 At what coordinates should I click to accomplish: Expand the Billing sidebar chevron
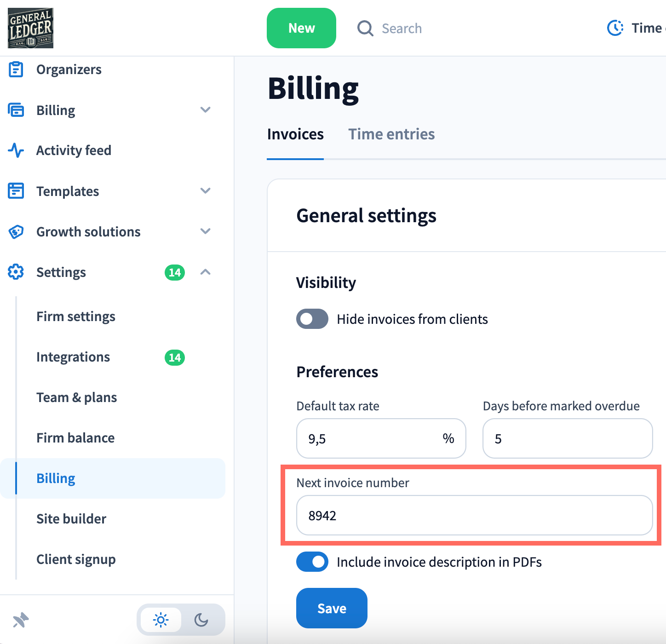(x=206, y=110)
